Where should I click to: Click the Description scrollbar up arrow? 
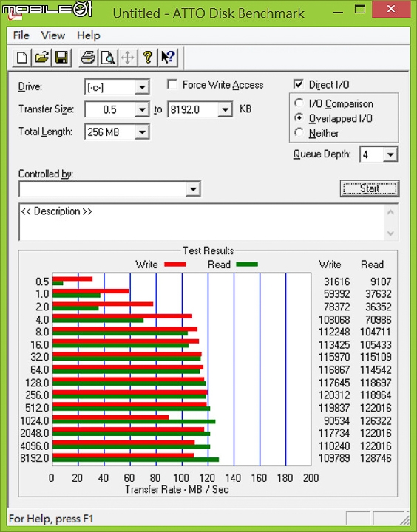click(x=390, y=212)
